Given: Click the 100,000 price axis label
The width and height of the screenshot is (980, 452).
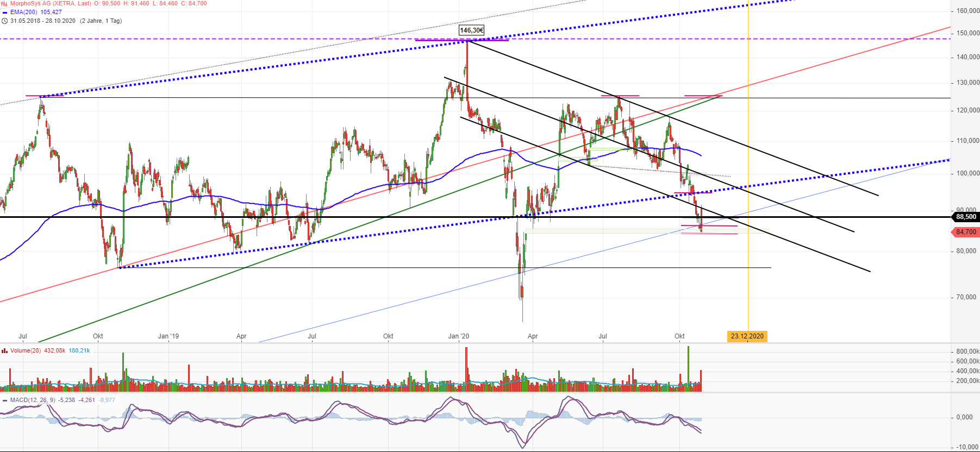Looking at the screenshot, I should click(x=968, y=173).
